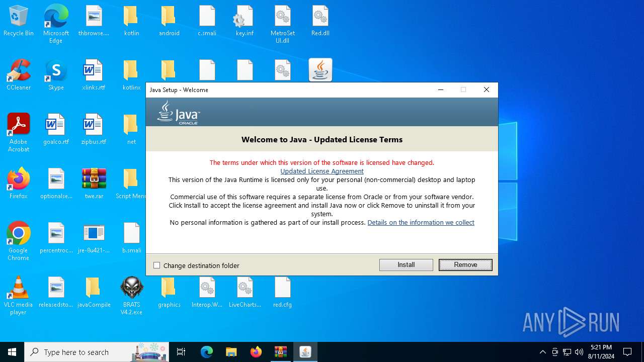This screenshot has height=362, width=644.
Task: Open the volume control in tray
Action: tap(579, 352)
